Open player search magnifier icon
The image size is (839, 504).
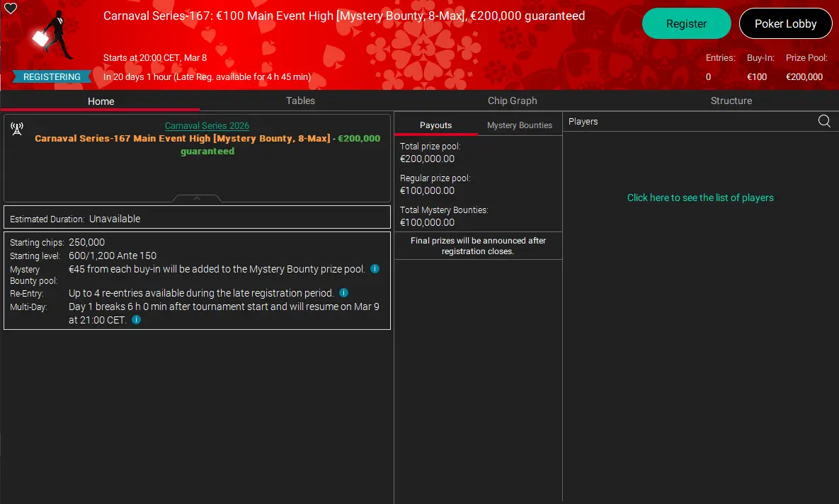coord(824,121)
